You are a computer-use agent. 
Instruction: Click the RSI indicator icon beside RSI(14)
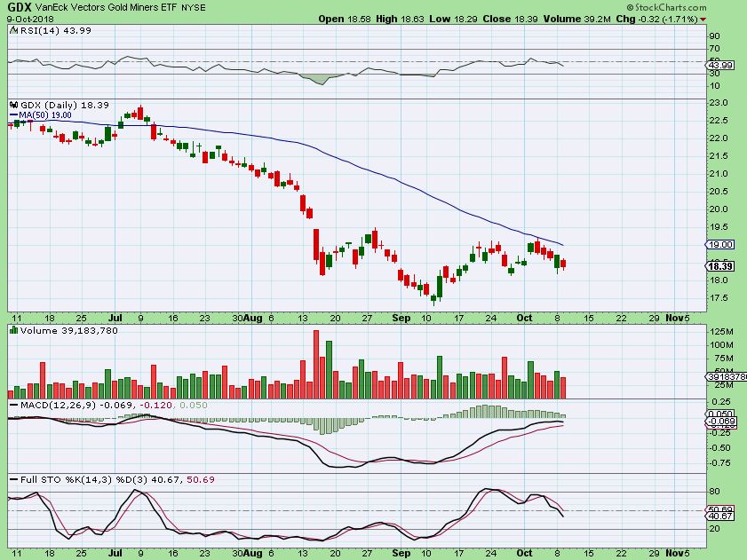pyautogui.click(x=13, y=30)
